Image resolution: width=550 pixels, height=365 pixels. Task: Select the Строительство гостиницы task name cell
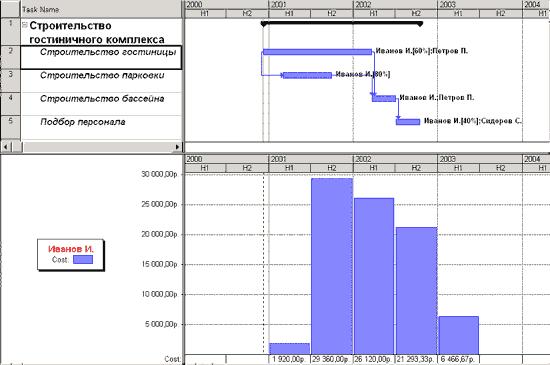pos(101,58)
